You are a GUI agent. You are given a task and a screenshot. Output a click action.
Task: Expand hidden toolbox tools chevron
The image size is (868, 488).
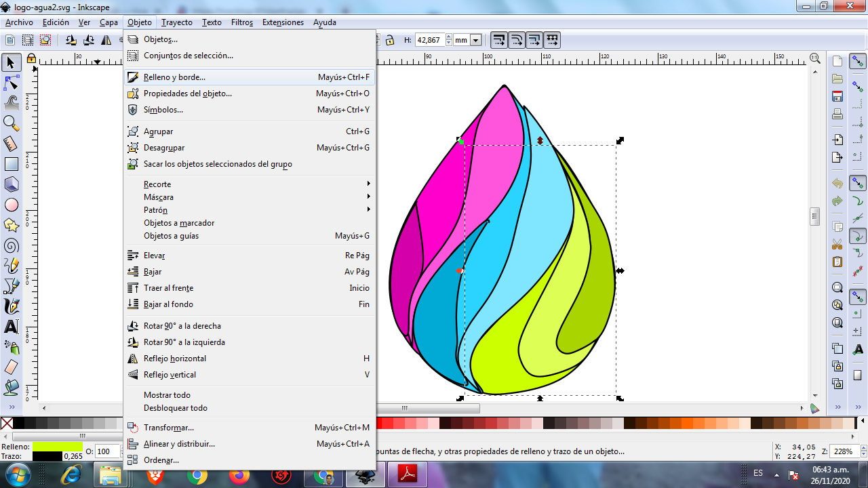(x=11, y=407)
